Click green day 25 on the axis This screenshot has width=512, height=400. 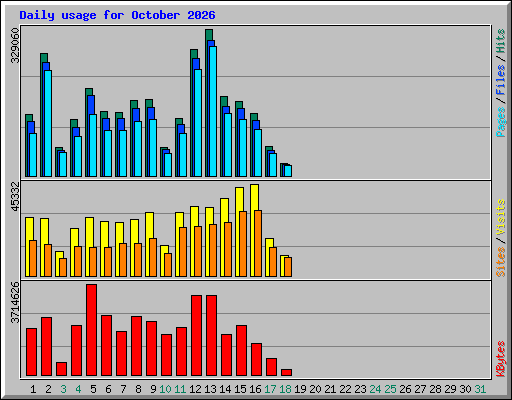click(x=390, y=389)
